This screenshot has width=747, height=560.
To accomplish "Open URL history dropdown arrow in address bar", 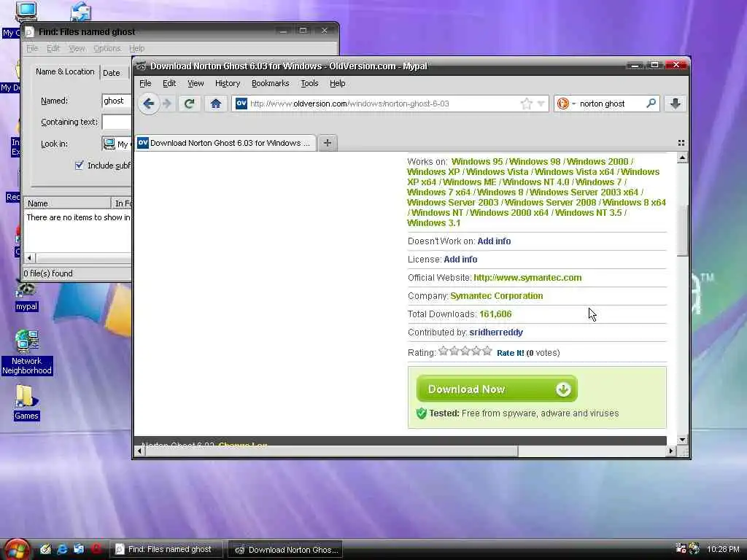I will pos(541,104).
